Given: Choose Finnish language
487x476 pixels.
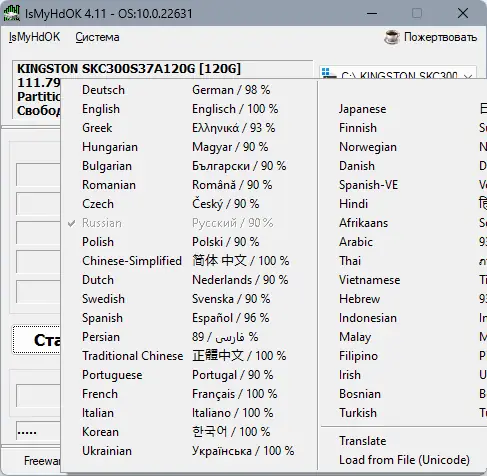Looking at the screenshot, I should (x=403, y=128).
